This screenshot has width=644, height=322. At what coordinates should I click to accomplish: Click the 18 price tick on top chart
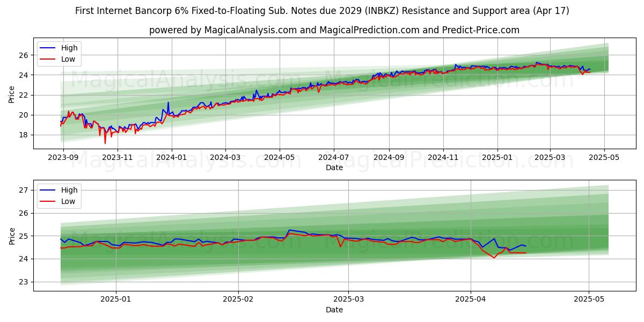pyautogui.click(x=24, y=135)
